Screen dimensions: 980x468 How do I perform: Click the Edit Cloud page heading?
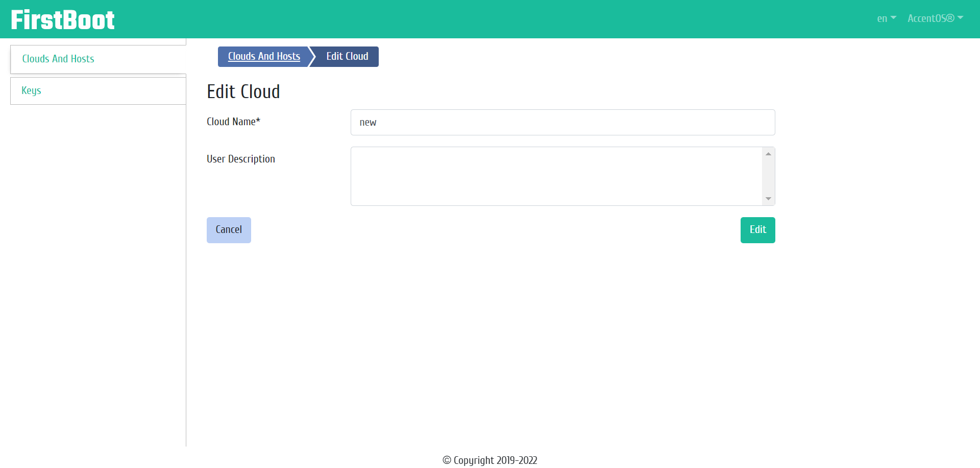point(243,92)
